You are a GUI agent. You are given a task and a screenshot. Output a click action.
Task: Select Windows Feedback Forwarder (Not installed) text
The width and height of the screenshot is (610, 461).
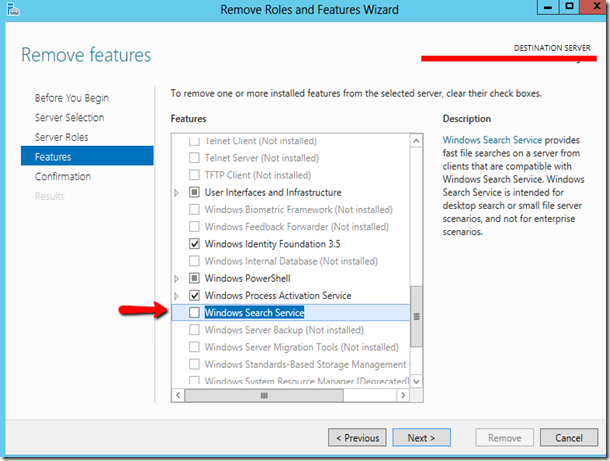tap(296, 226)
